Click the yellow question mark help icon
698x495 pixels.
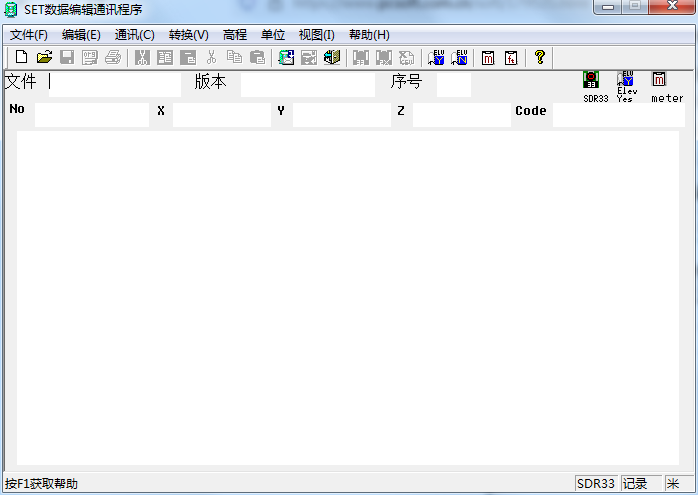point(539,58)
